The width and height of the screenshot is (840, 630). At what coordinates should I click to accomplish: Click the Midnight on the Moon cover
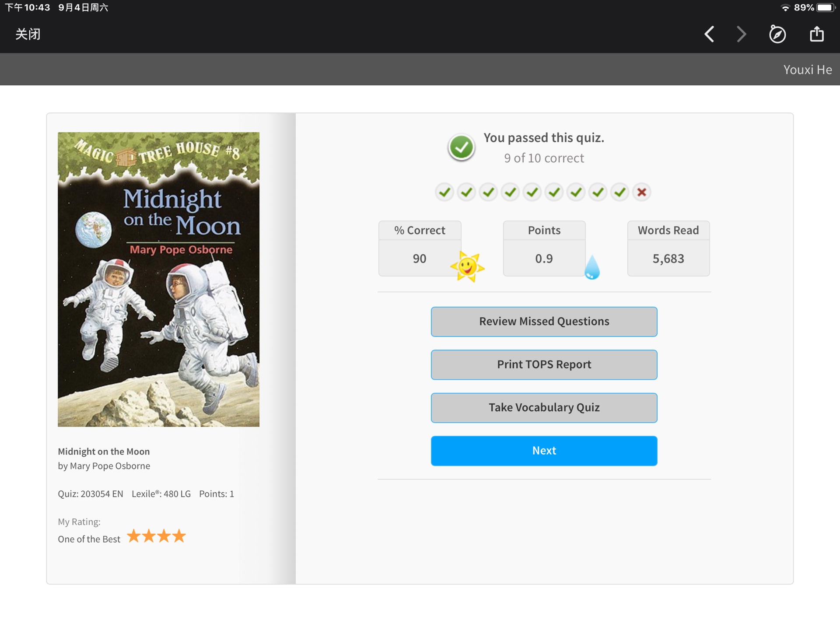coord(158,279)
